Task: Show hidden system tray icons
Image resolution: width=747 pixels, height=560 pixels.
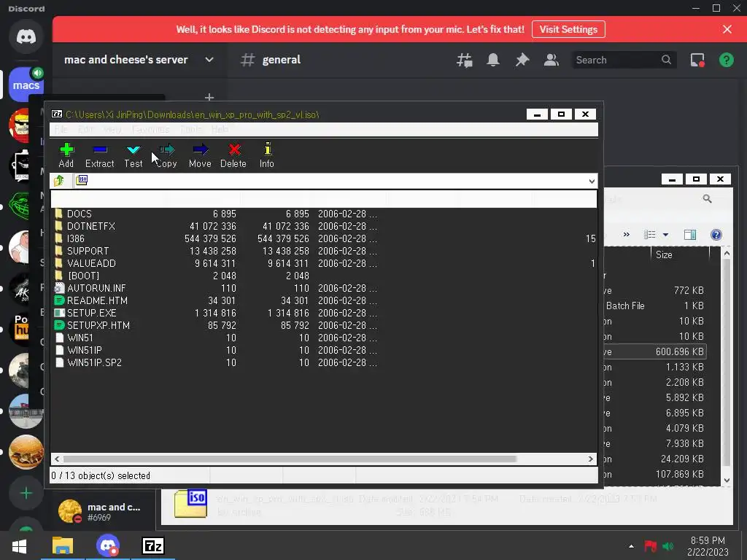Action: (631, 546)
